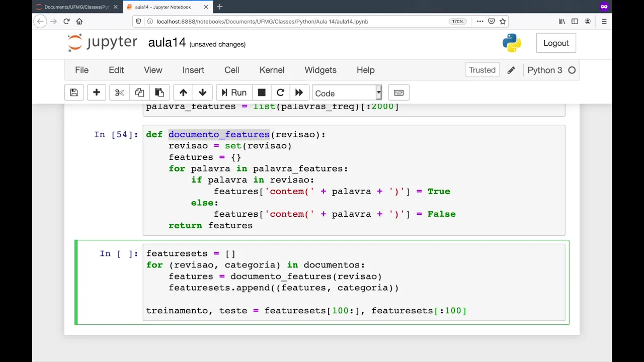The width and height of the screenshot is (644, 362).
Task: Open the Edit menu
Action: [x=116, y=70]
